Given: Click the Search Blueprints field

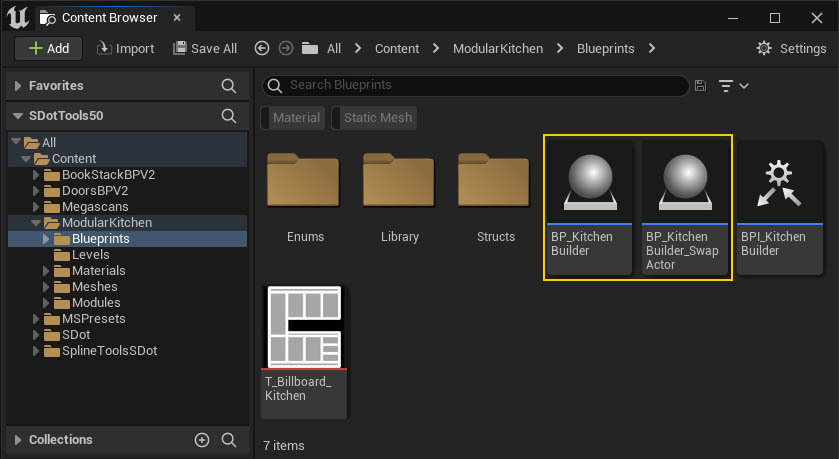Looking at the screenshot, I should point(475,86).
